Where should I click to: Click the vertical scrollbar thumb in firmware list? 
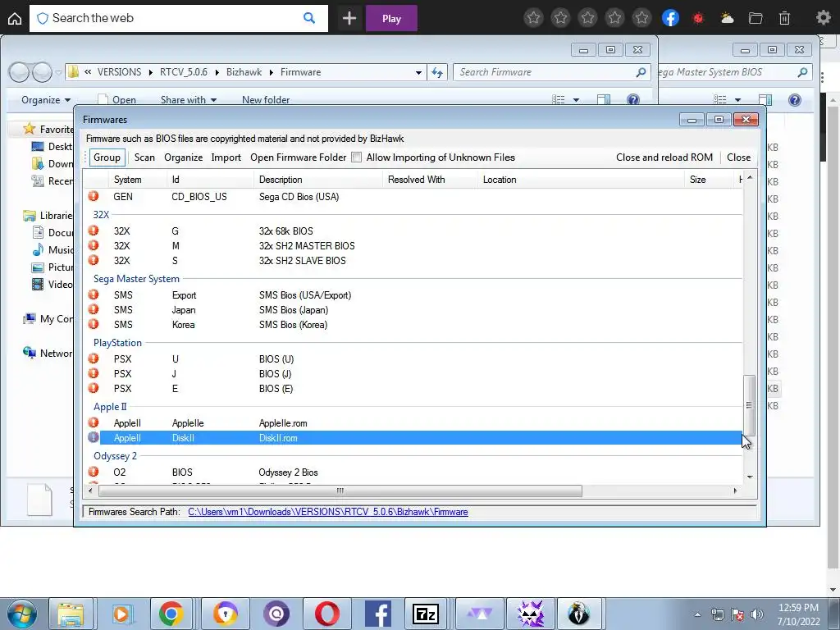750,405
